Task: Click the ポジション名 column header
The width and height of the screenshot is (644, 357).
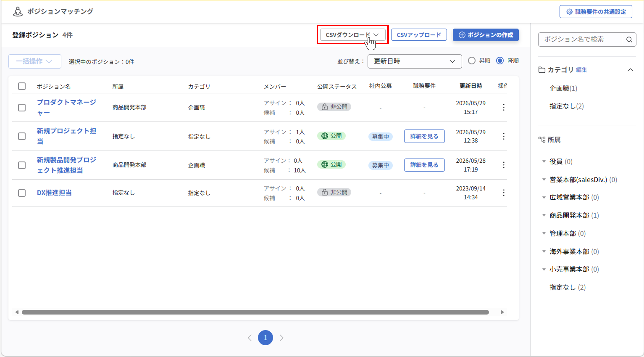Action: click(x=54, y=87)
